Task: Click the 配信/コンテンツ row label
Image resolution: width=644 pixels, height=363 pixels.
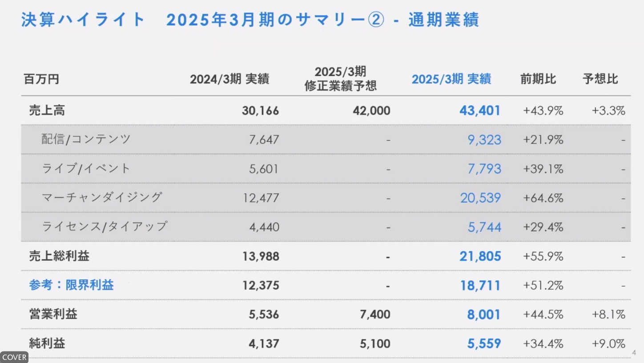Action: click(86, 140)
